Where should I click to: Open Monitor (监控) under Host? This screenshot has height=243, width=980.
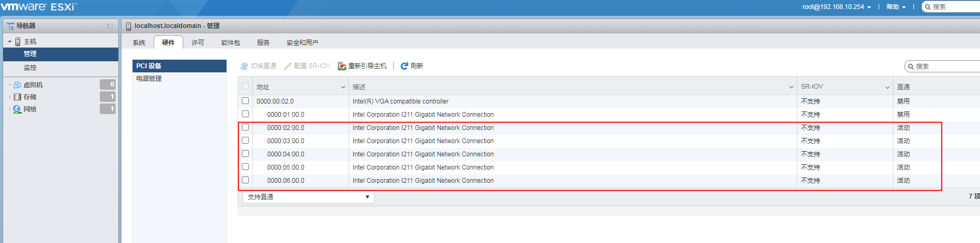30,68
